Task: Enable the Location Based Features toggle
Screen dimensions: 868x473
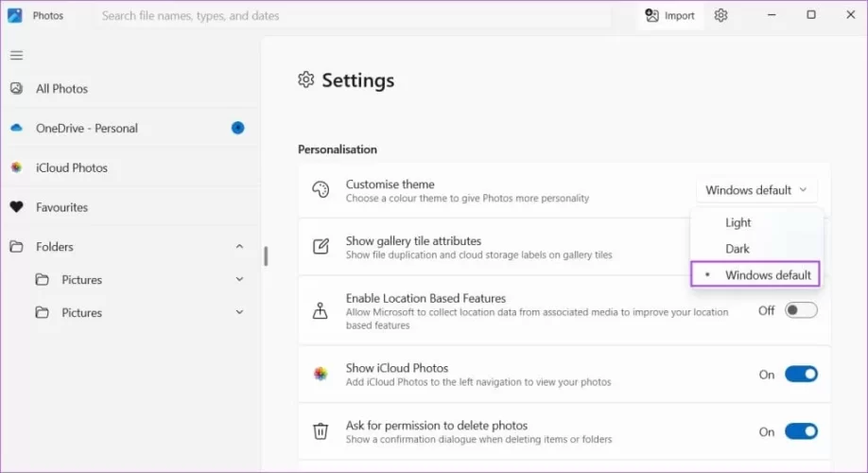Action: (x=801, y=310)
